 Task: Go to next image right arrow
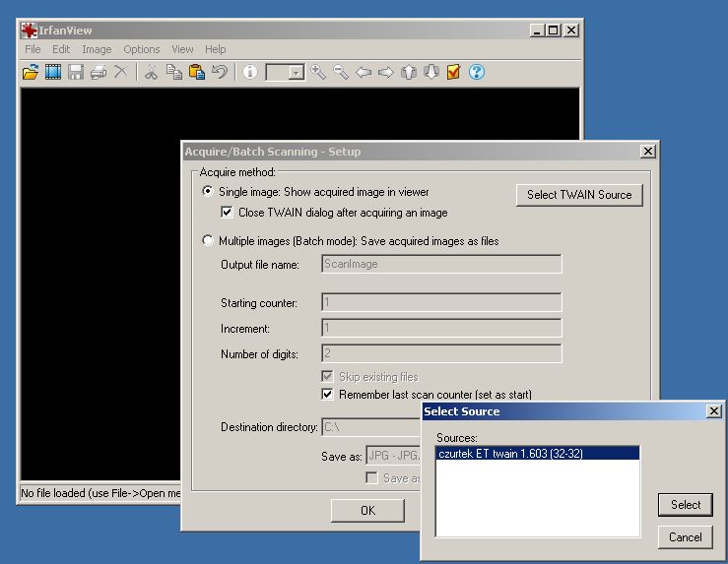(386, 73)
